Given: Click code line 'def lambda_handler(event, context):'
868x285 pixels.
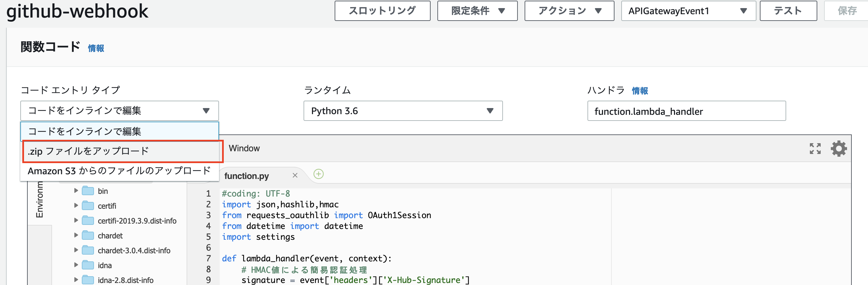Looking at the screenshot, I should [x=307, y=258].
